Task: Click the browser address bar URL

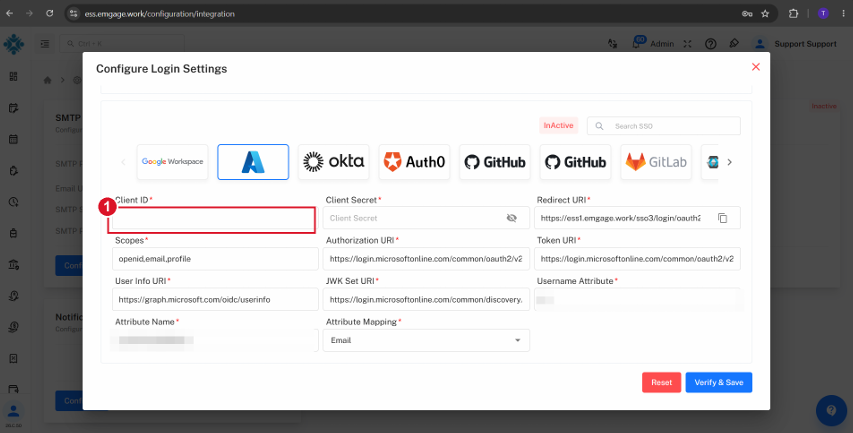Action: pyautogui.click(x=159, y=14)
